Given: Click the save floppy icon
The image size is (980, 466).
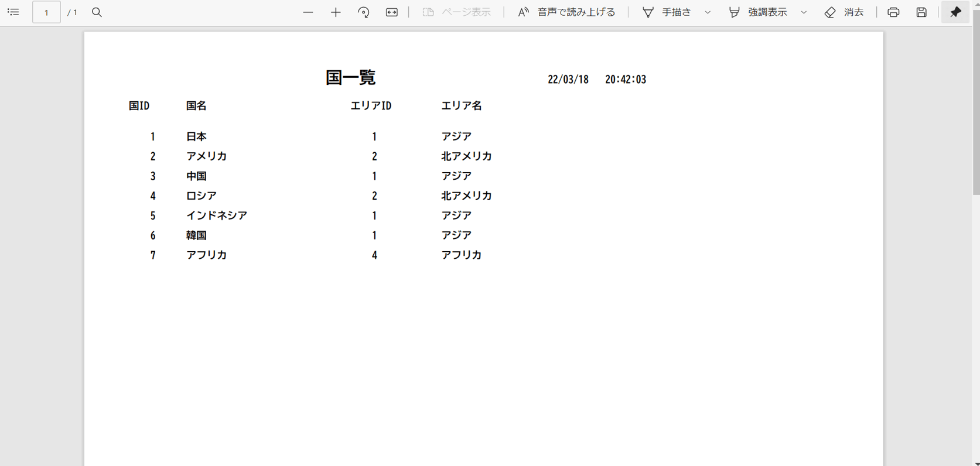Looking at the screenshot, I should (921, 12).
